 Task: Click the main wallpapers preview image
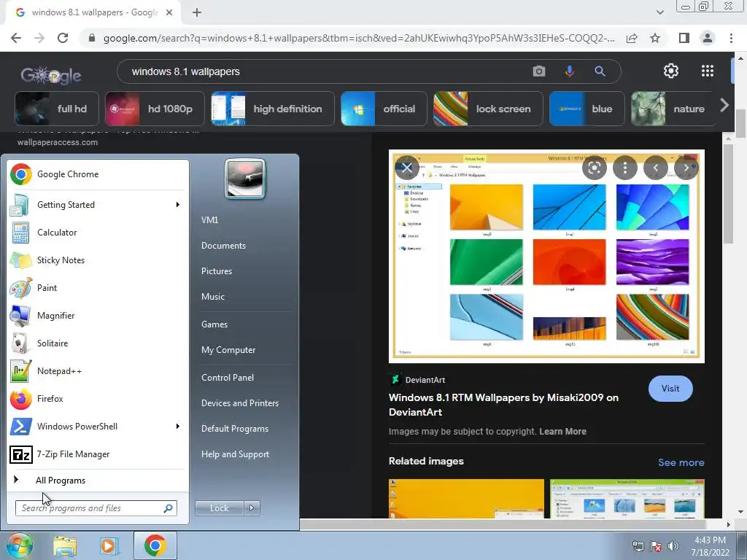[546, 256]
